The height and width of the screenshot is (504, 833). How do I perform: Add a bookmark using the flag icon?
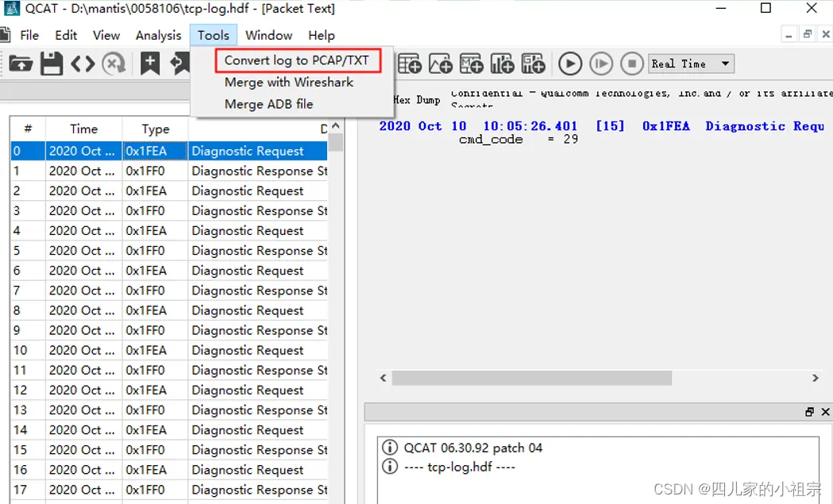[149, 63]
